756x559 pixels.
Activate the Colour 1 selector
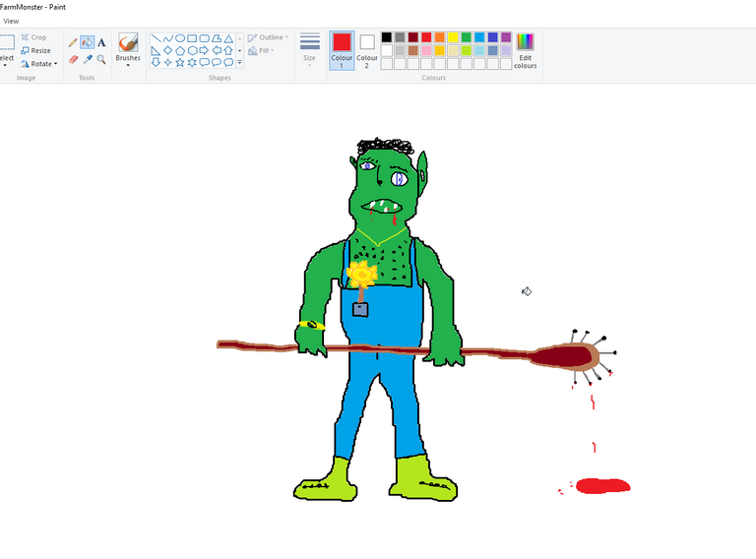[342, 49]
